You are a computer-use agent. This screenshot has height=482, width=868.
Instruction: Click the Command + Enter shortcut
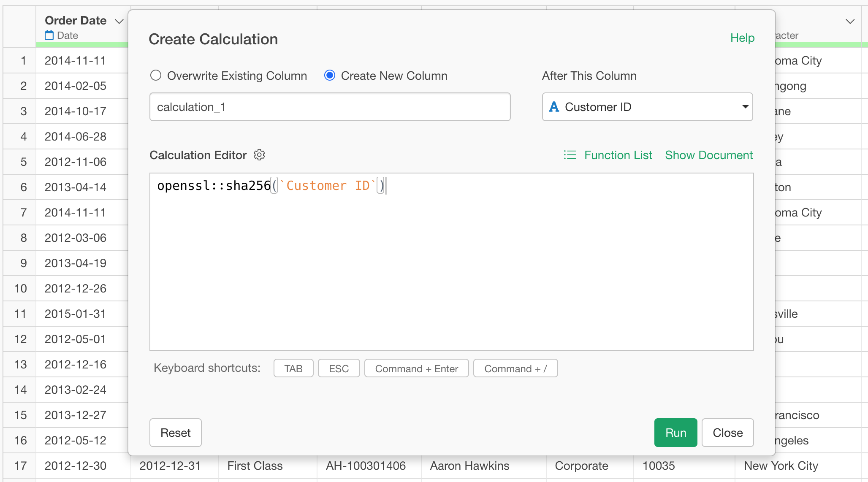[x=416, y=368]
